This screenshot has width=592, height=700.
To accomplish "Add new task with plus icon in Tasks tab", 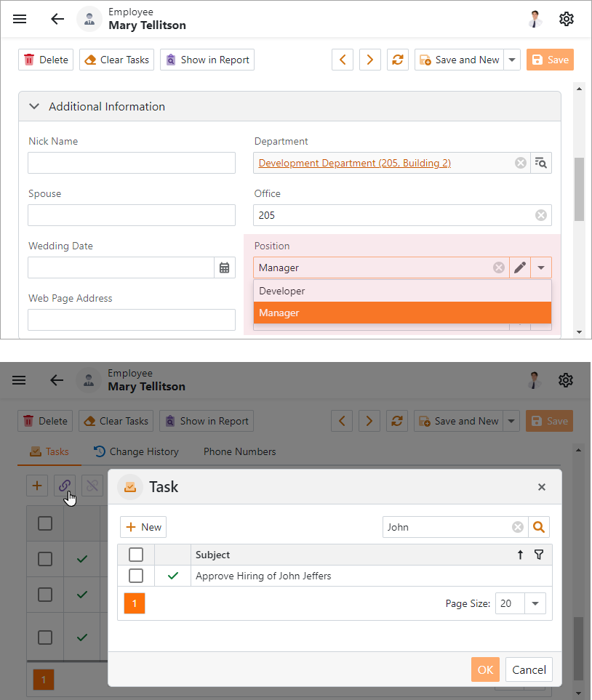I will pos(37,486).
